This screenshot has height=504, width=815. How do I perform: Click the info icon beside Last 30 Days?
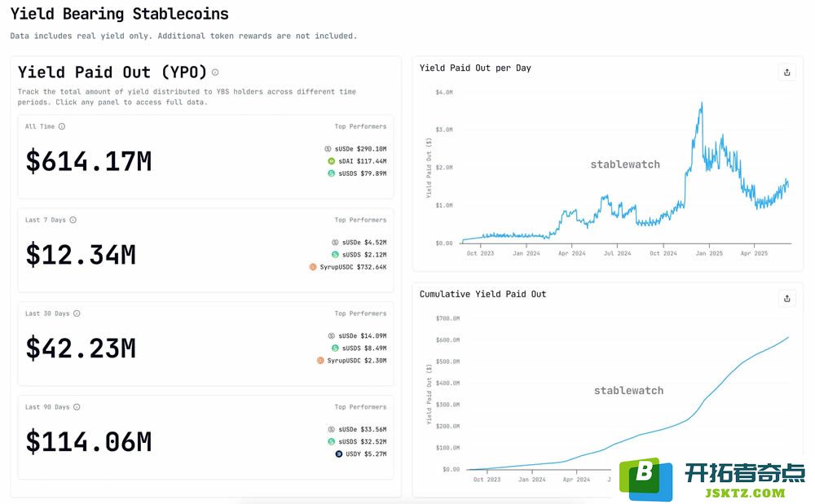(77, 313)
